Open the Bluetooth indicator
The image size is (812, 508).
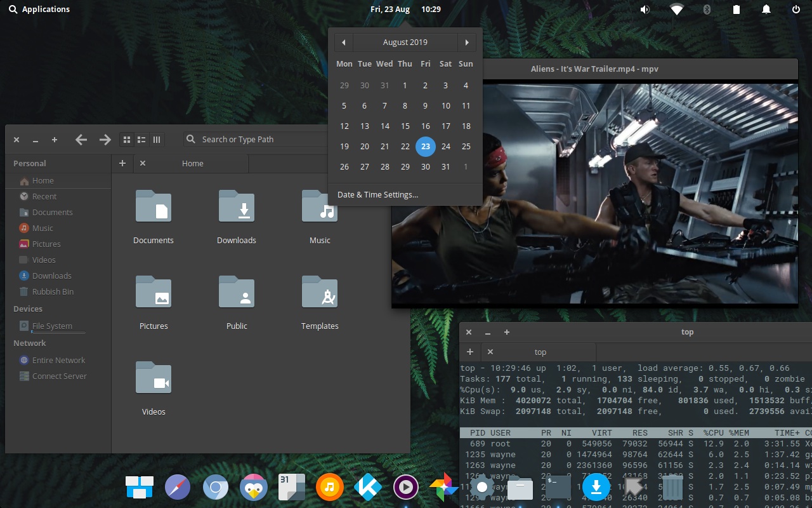click(x=707, y=10)
